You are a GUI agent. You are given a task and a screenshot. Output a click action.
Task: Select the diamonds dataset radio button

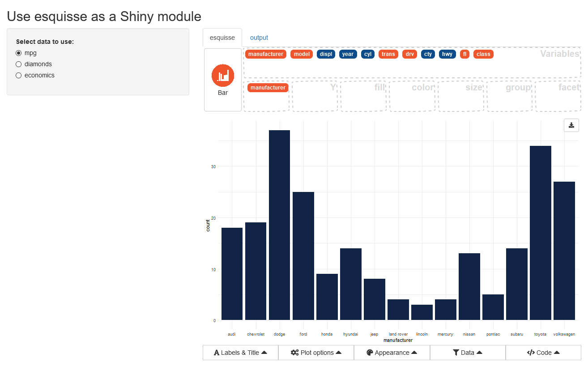click(x=19, y=64)
